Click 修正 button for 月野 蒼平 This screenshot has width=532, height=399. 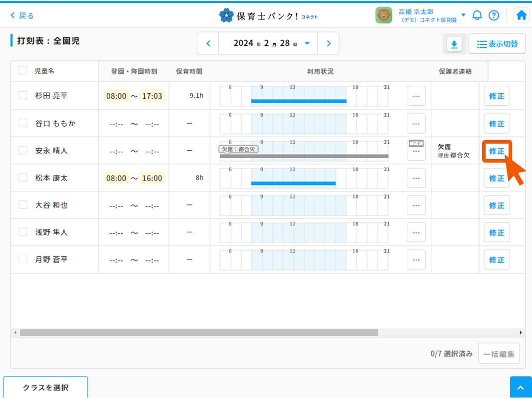coord(497,260)
